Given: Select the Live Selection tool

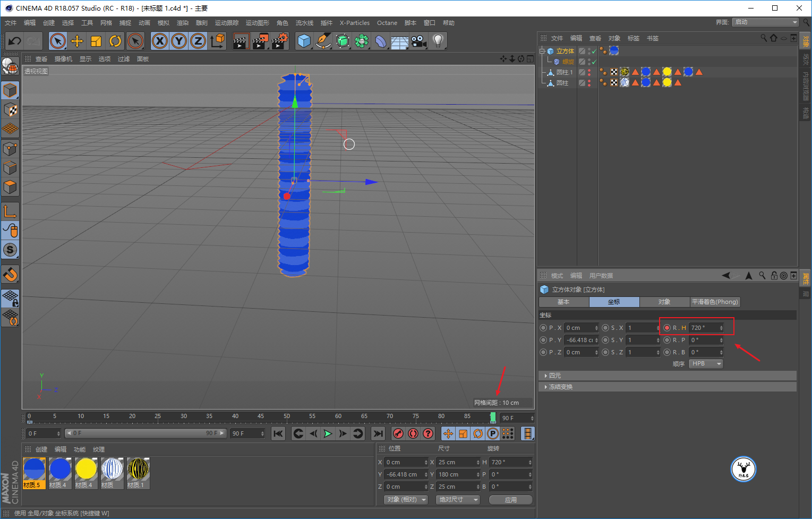Looking at the screenshot, I should 58,41.
